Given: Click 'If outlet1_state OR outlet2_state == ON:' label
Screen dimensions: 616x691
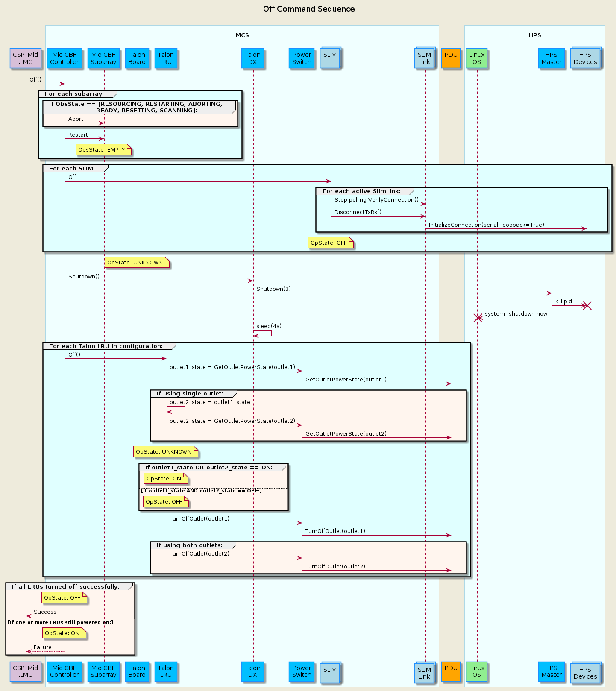Looking at the screenshot, I should coord(209,467).
